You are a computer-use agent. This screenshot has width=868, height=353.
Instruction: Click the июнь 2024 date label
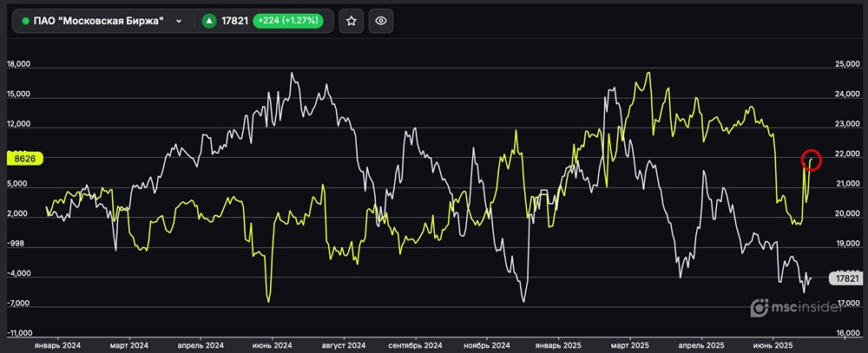click(273, 345)
